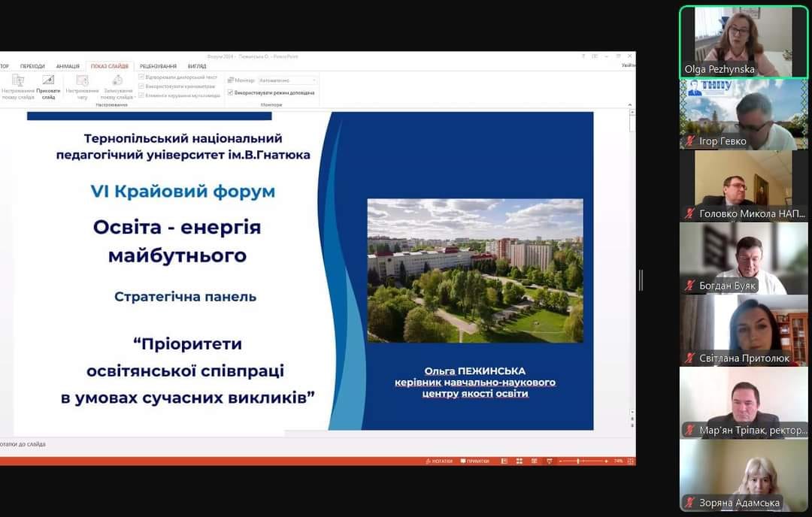Fit slide to window icon beside zoom percent
812x517 pixels.
click(629, 461)
